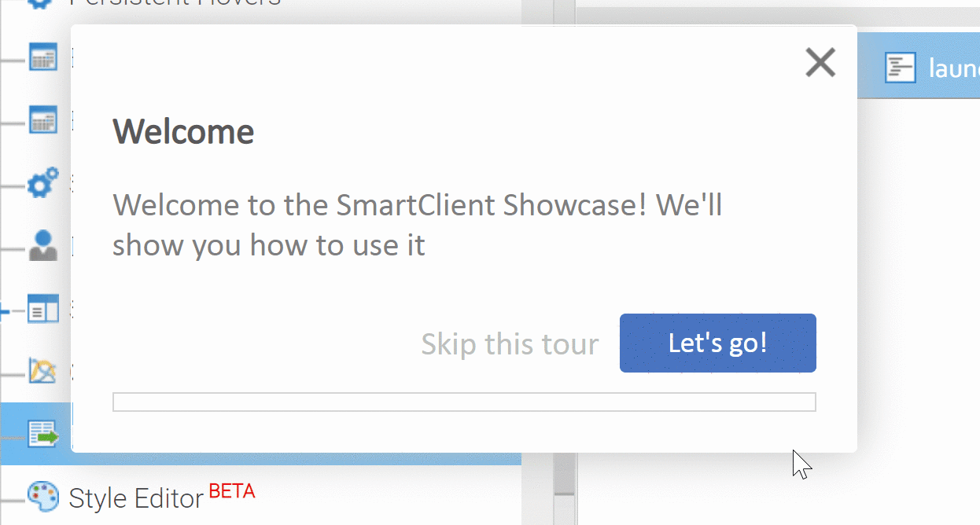Click the tour progress bar

(464, 402)
